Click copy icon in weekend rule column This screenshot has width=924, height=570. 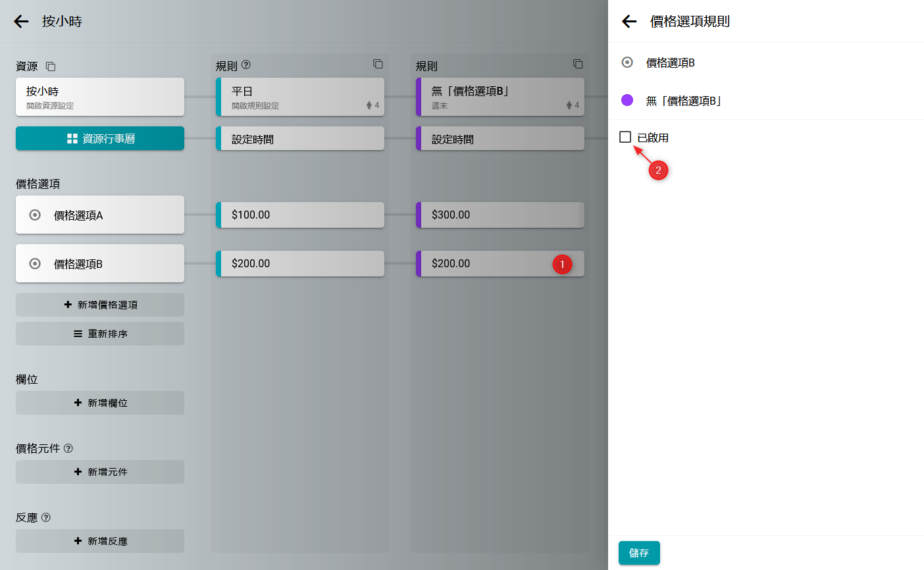578,64
